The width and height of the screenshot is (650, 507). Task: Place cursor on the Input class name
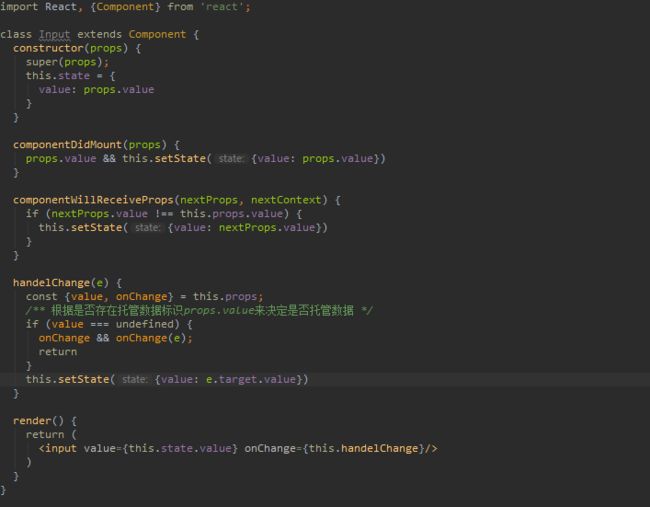pos(54,34)
